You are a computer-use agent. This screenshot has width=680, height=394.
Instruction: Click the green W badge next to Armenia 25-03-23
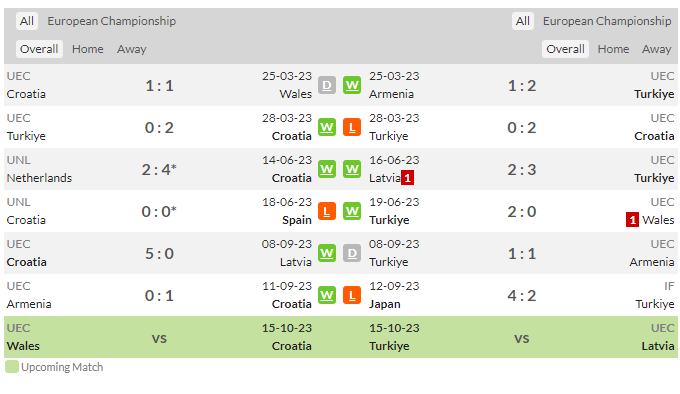tap(352, 85)
